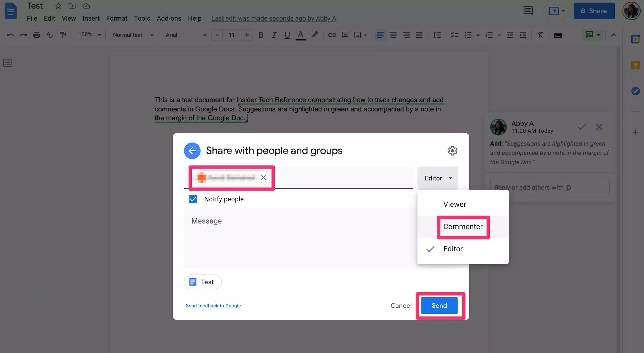This screenshot has height=353, width=644.
Task: Select the paint format tool
Action: click(x=63, y=35)
